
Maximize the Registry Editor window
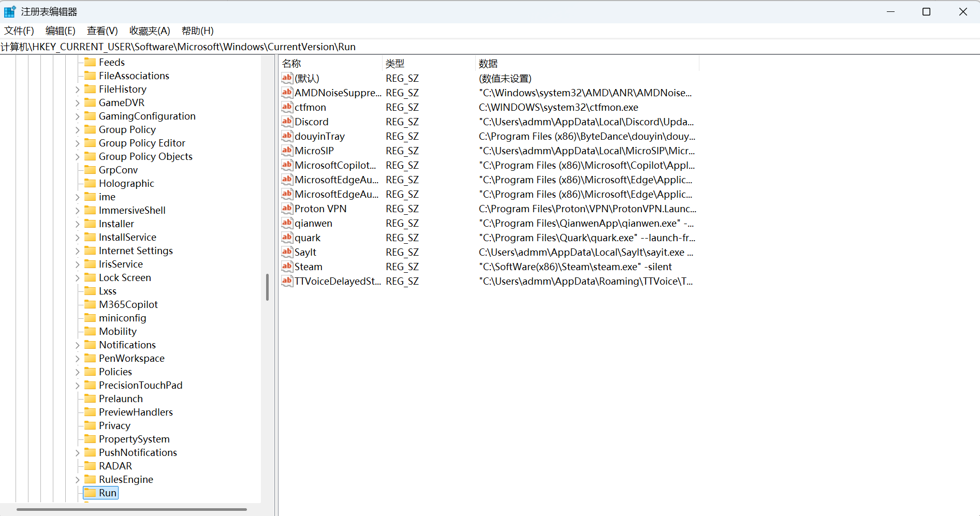tap(926, 11)
